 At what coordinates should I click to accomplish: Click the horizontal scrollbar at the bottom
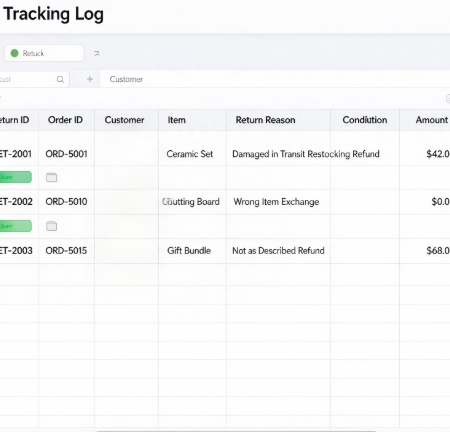[236, 430]
